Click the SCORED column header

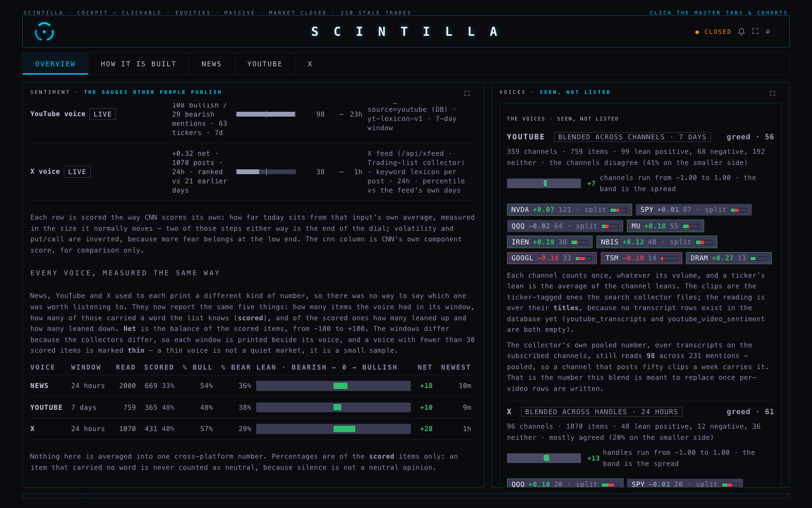coord(159,367)
